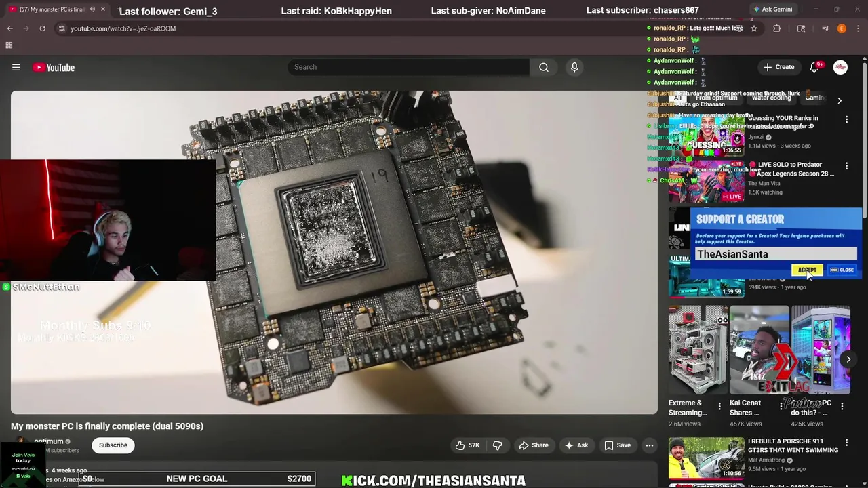Click the address bar URL
The height and width of the screenshot is (488, 868).
pyautogui.click(x=123, y=28)
